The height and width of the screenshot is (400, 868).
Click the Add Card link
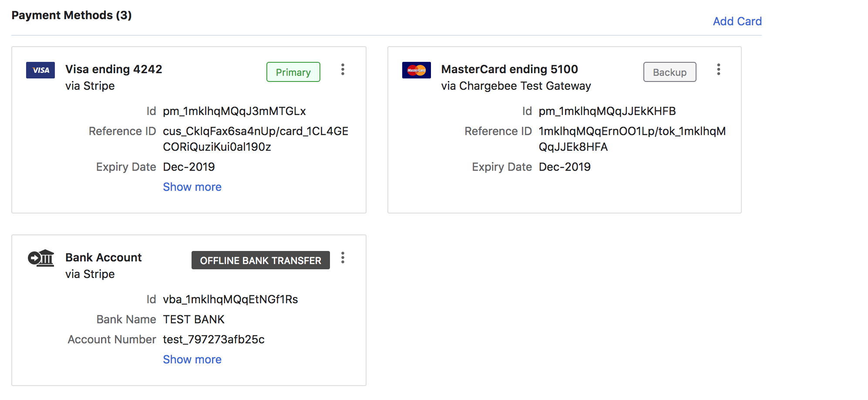[x=737, y=21]
